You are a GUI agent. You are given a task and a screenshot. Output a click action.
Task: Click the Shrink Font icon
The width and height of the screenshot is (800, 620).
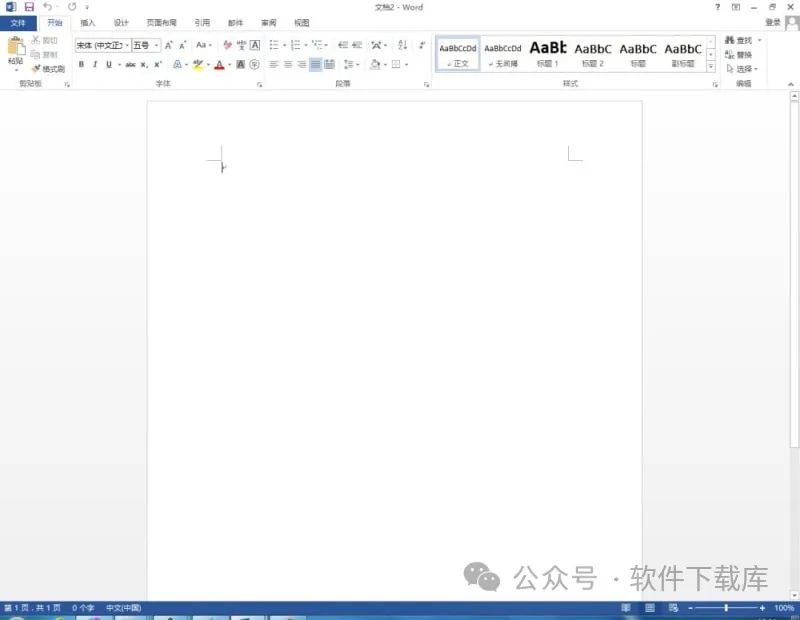[183, 45]
